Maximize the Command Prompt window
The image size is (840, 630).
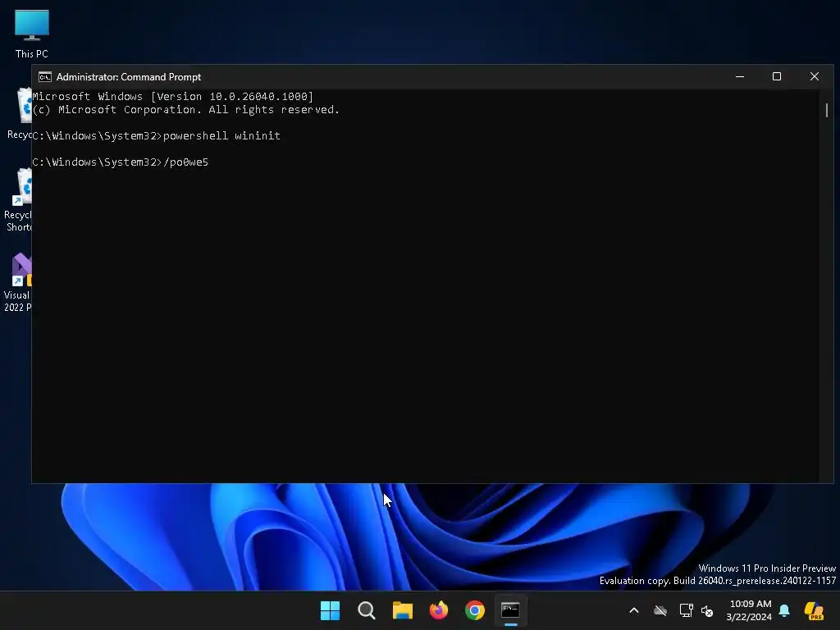(x=776, y=76)
